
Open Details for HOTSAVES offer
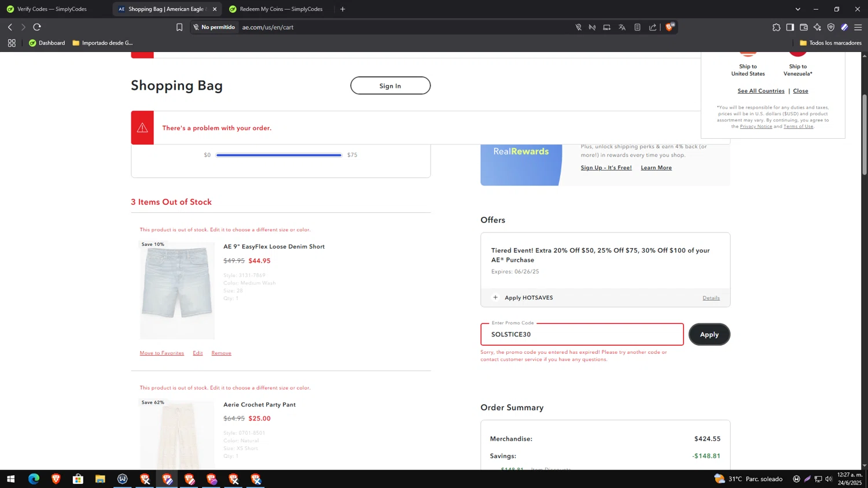tap(711, 298)
